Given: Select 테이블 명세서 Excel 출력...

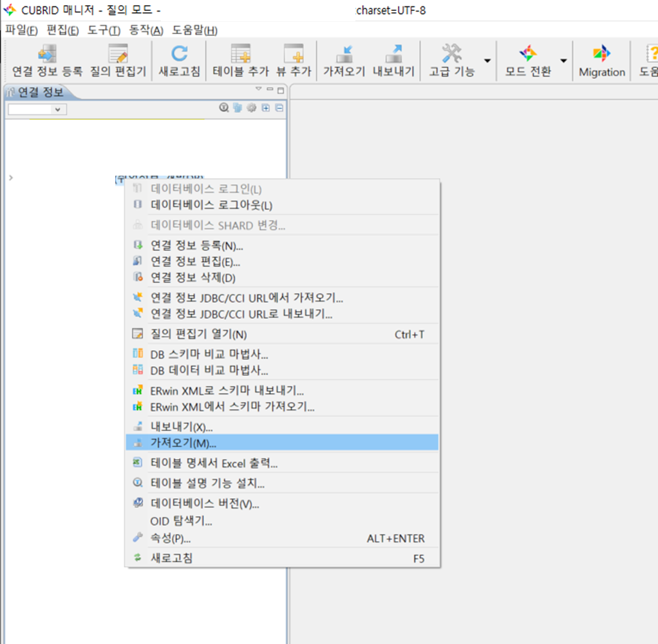Looking at the screenshot, I should [282, 463].
